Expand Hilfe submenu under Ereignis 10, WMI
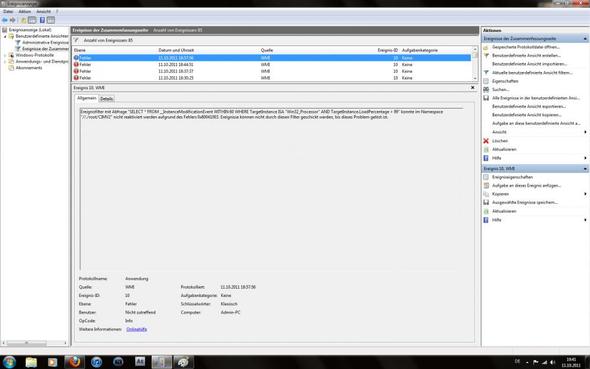590x369 pixels. (x=585, y=220)
